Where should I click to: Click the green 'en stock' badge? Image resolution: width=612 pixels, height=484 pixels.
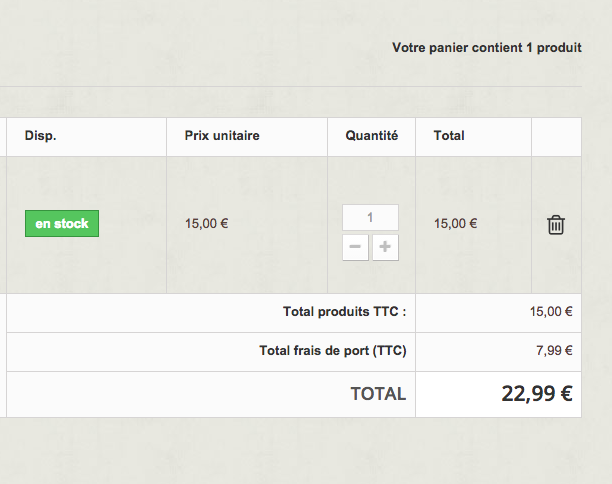coord(62,223)
